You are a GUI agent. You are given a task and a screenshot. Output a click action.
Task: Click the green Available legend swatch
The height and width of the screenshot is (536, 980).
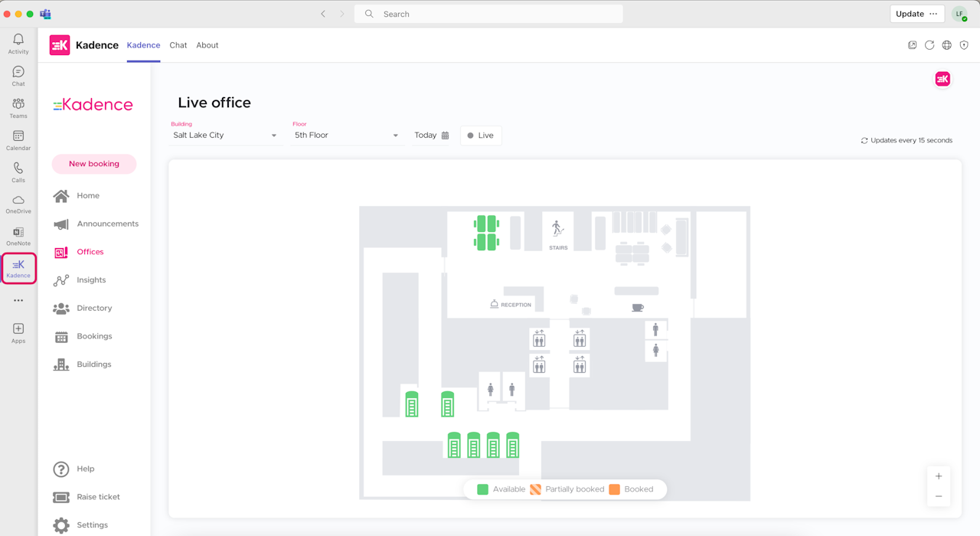click(482, 489)
